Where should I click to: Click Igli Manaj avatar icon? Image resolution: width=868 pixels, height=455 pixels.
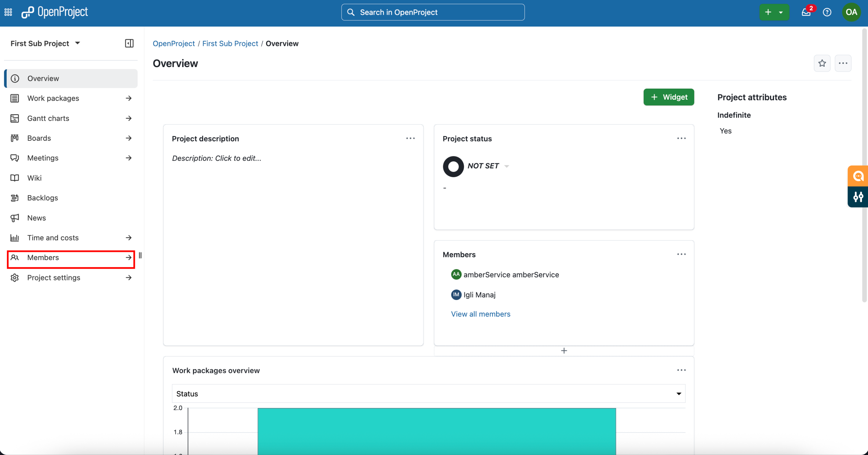pyautogui.click(x=456, y=295)
